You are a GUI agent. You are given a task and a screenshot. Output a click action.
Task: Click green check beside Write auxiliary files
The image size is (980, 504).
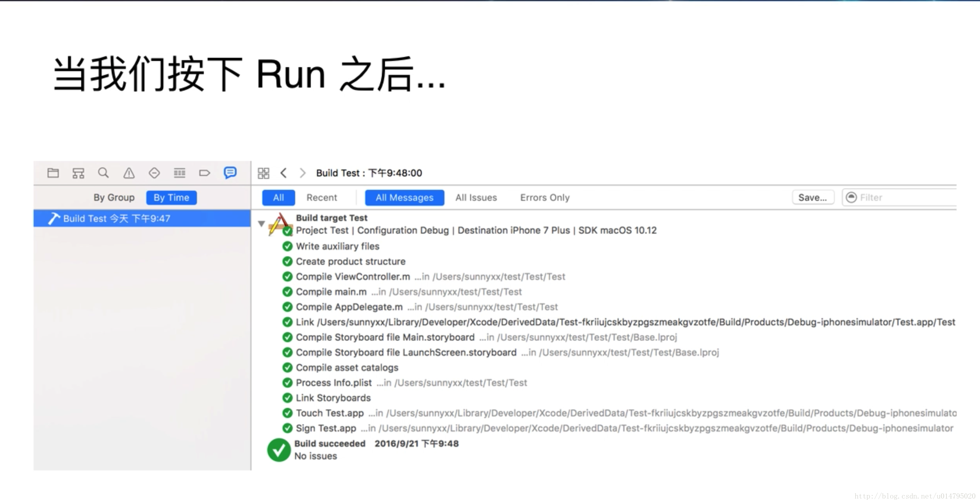click(x=287, y=246)
